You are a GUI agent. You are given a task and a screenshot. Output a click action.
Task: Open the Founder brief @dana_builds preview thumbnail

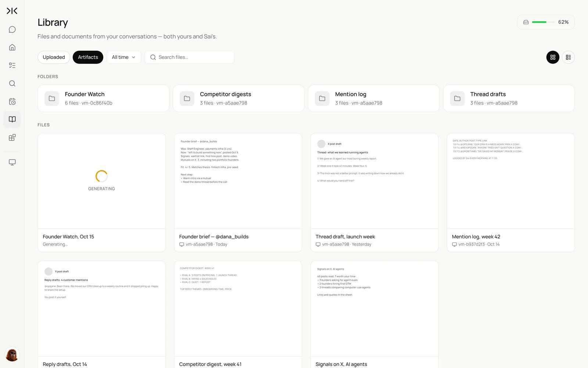click(x=238, y=181)
